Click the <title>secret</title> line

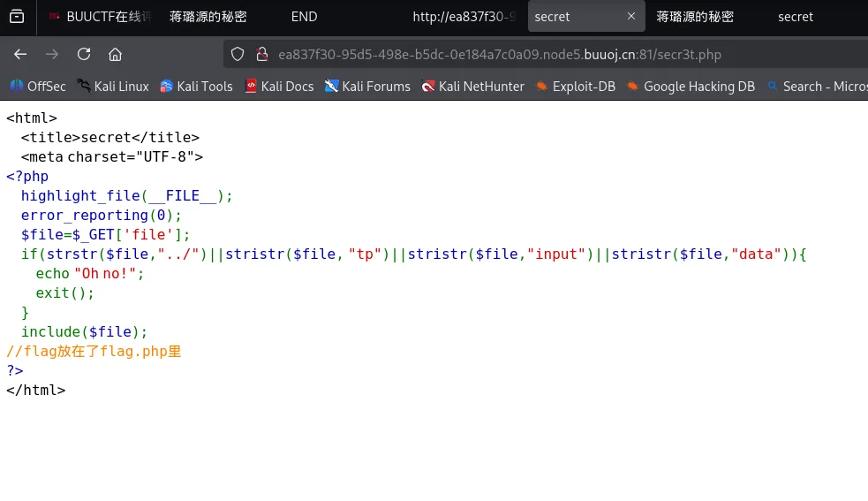click(110, 137)
